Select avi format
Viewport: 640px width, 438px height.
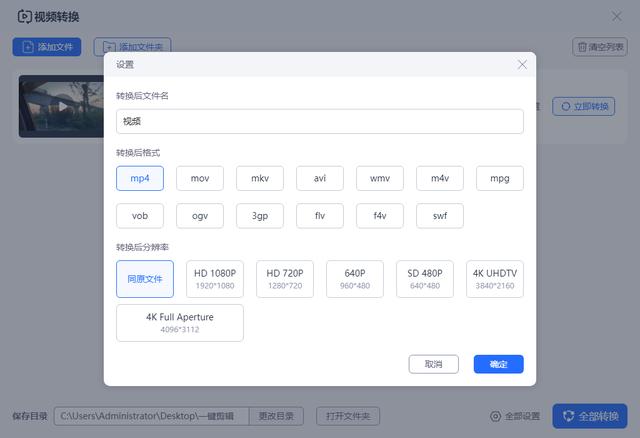[x=320, y=178]
